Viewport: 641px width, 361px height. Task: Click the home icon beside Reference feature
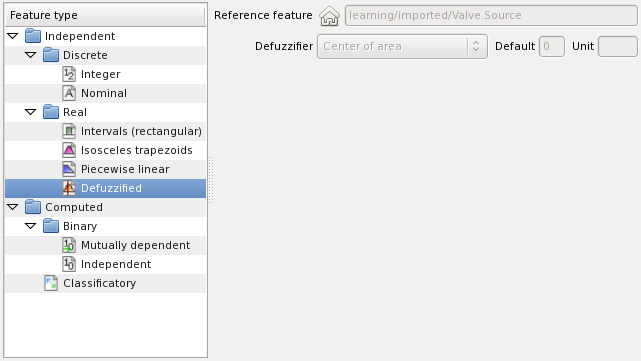[x=329, y=16]
